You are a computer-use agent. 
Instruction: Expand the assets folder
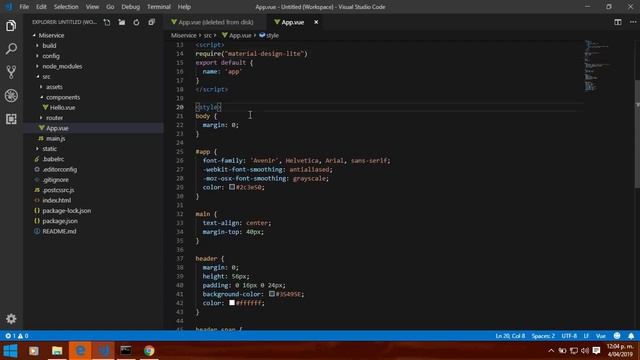(x=41, y=87)
